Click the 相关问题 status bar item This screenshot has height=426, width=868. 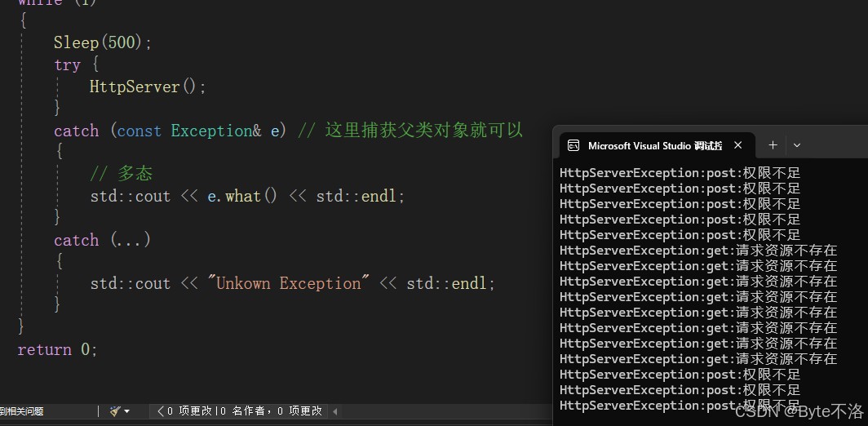point(21,411)
